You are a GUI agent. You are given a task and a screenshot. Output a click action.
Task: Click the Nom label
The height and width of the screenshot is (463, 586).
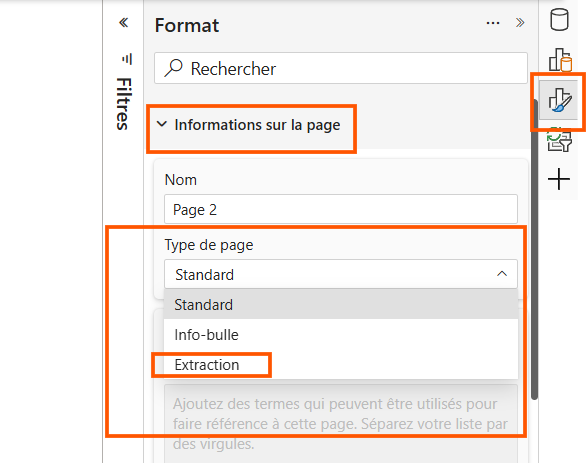click(181, 180)
